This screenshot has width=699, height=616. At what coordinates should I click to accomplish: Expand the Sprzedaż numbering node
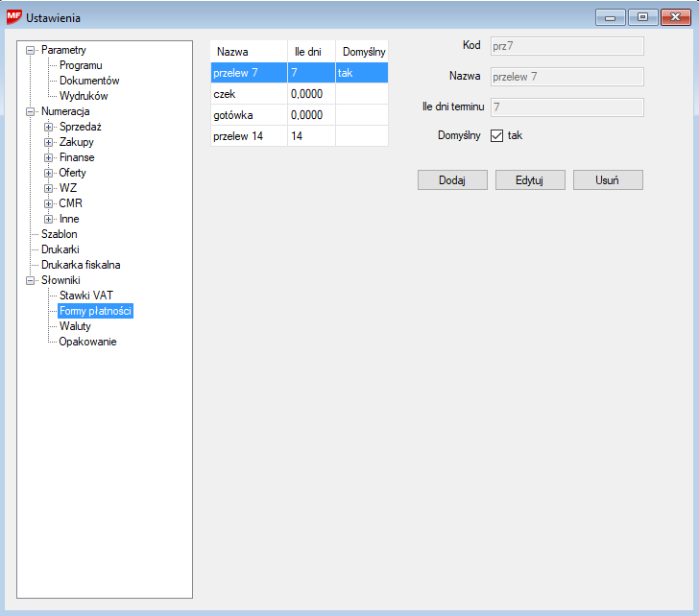[x=49, y=127]
